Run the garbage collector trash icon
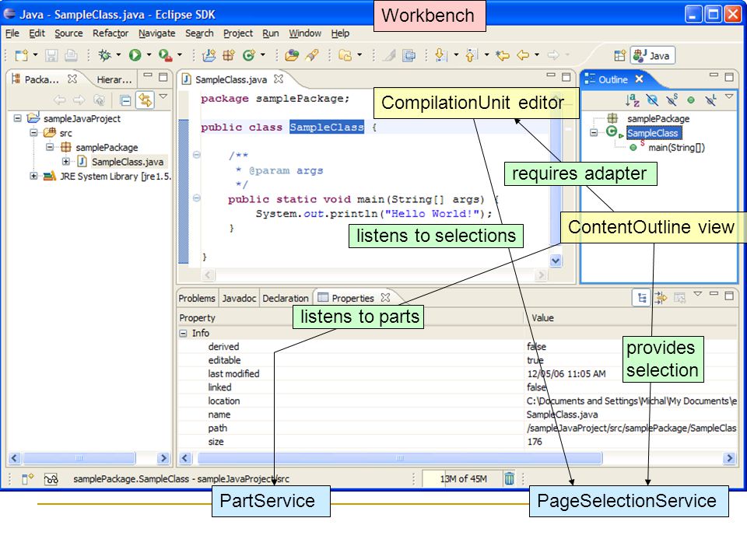The width and height of the screenshot is (747, 560). pos(509,478)
